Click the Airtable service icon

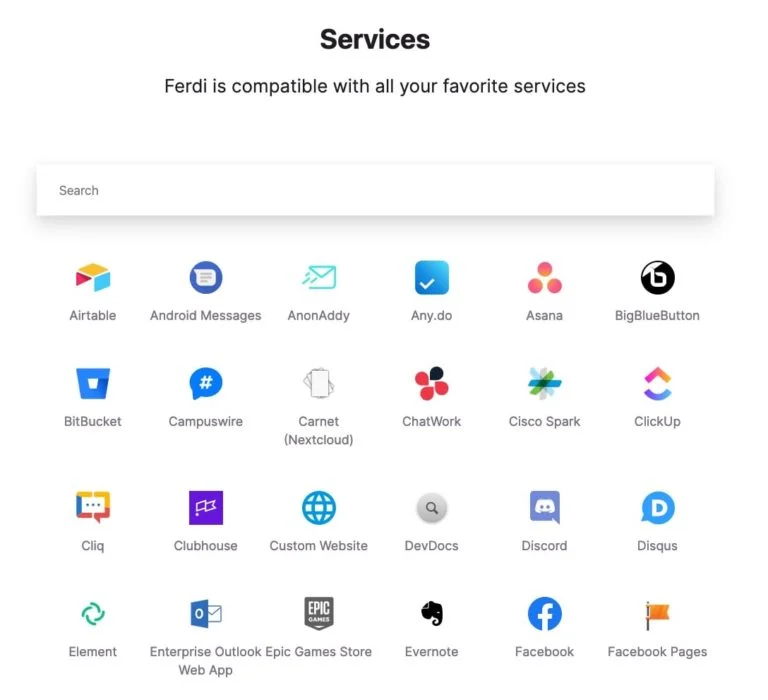pos(93,277)
